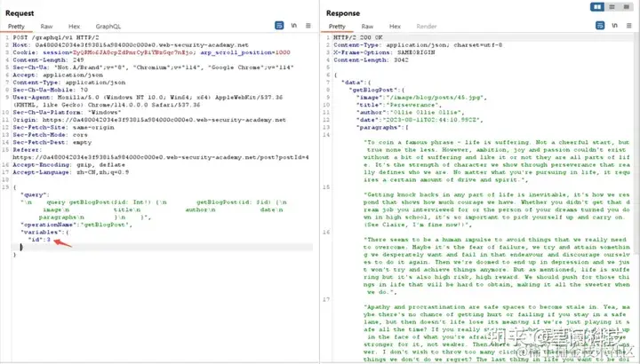Screen dimensions: 640x364
Task: Click the Host header line
Action: 130,45
